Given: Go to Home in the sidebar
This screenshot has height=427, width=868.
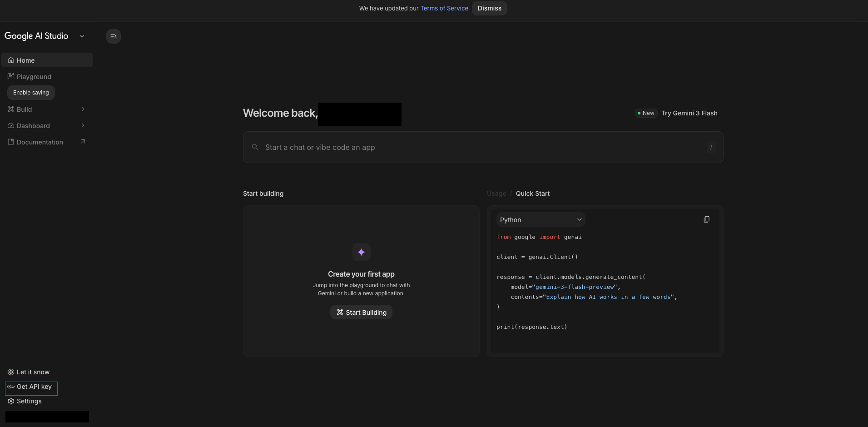Looking at the screenshot, I should (47, 60).
